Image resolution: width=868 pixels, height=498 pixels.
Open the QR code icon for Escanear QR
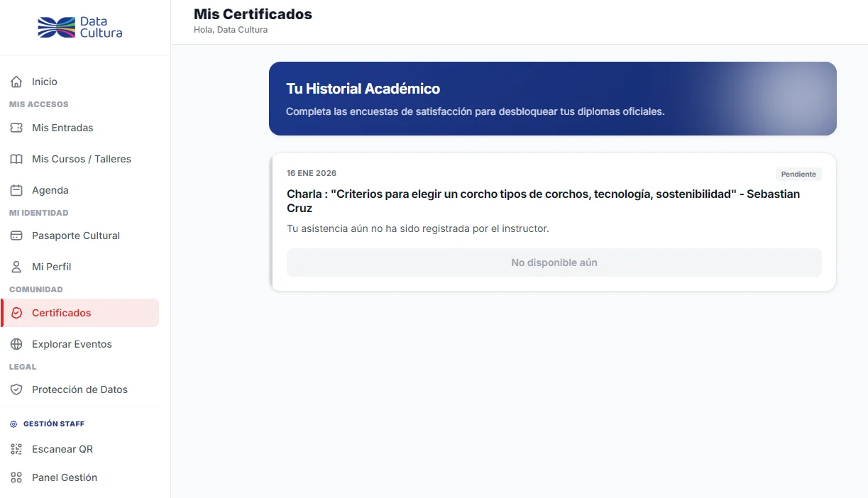(16, 448)
